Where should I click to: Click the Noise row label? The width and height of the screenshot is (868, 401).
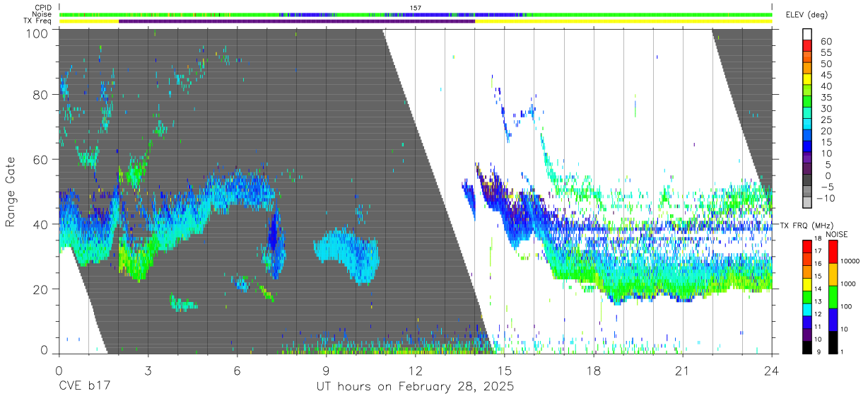pyautogui.click(x=42, y=14)
